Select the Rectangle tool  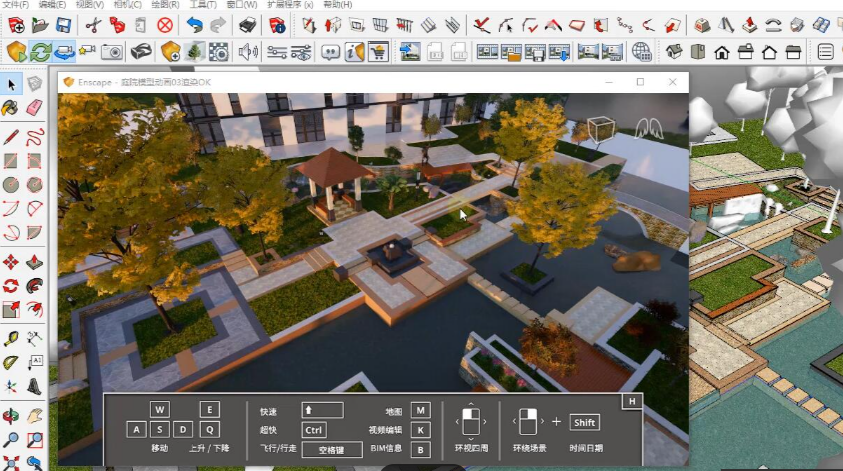[x=11, y=161]
